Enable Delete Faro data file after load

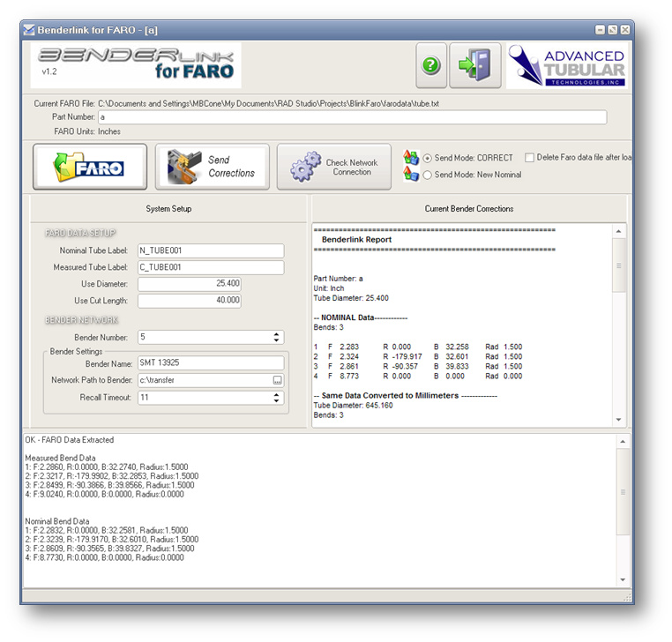point(529,158)
